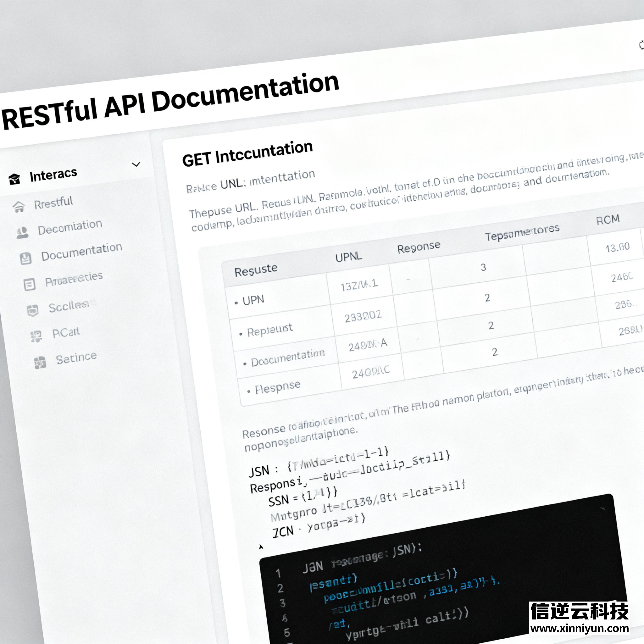Image resolution: width=644 pixels, height=644 pixels.
Task: Select the UPN table row
Action: coord(253,300)
